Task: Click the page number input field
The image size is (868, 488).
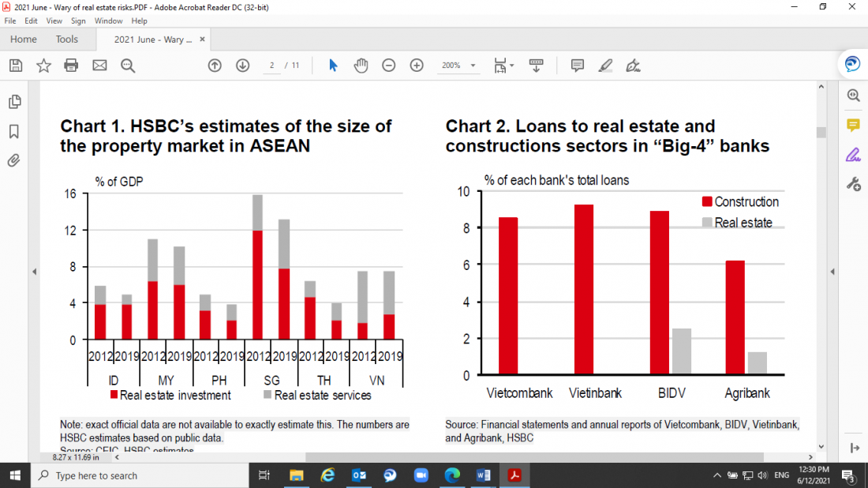Action: pyautogui.click(x=271, y=66)
